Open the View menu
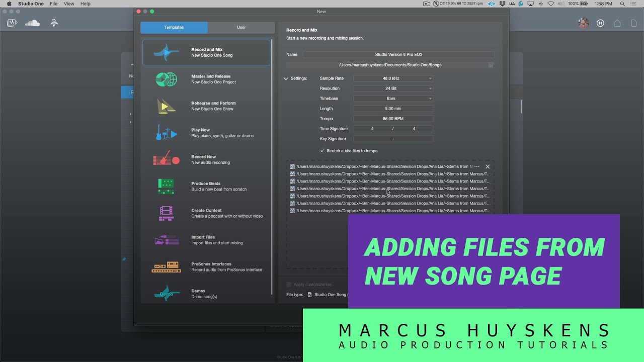The width and height of the screenshot is (644, 362). pyautogui.click(x=69, y=4)
